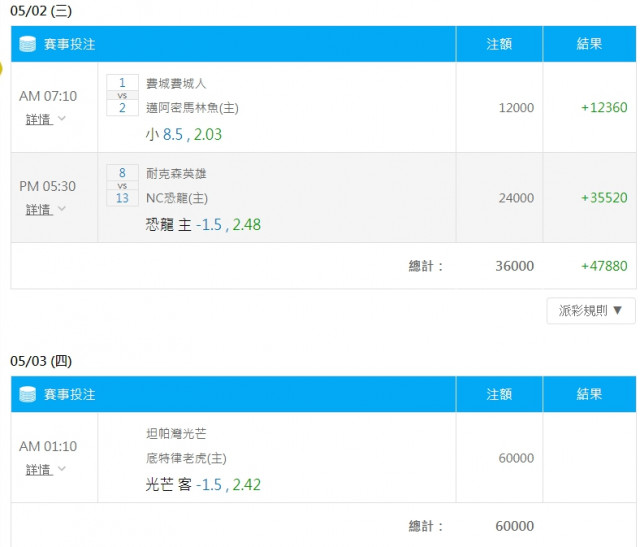Image resolution: width=640 pixels, height=547 pixels.
Task: Expand 詳情 for AM 07:10 game
Action: click(45, 119)
